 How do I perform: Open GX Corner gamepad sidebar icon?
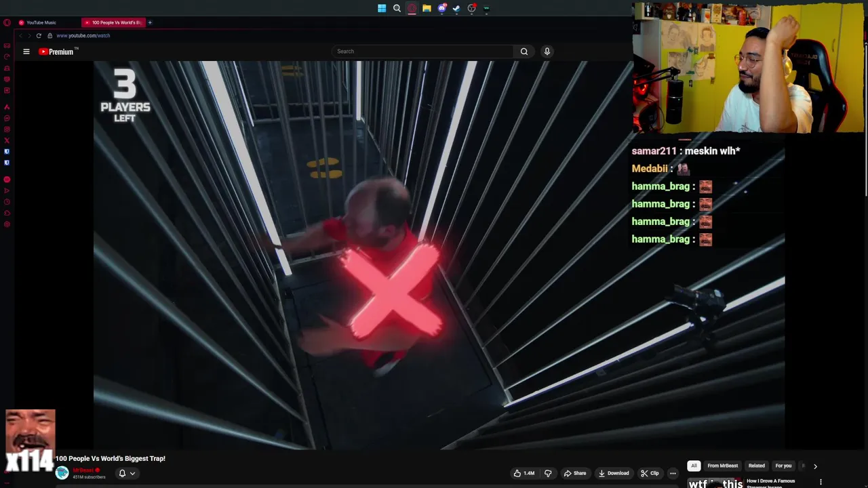7,46
